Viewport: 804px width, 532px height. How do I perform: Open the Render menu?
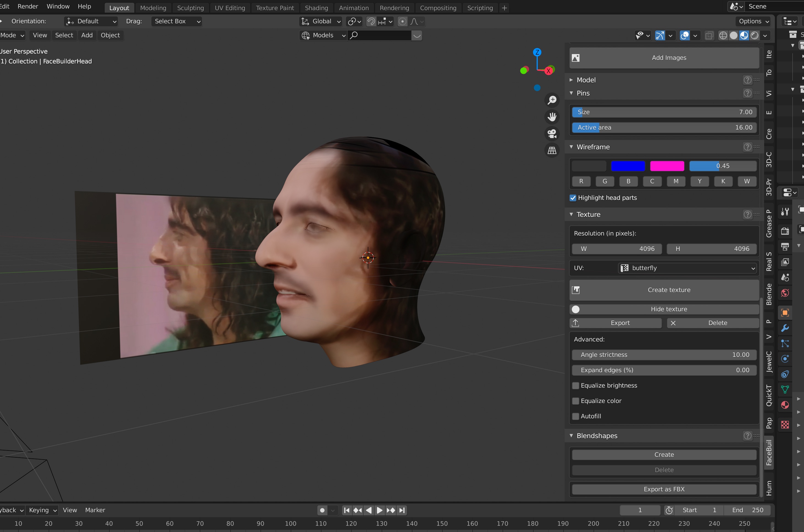pos(27,6)
